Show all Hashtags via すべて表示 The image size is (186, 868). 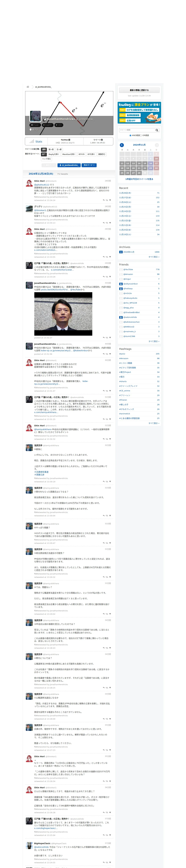point(154,423)
